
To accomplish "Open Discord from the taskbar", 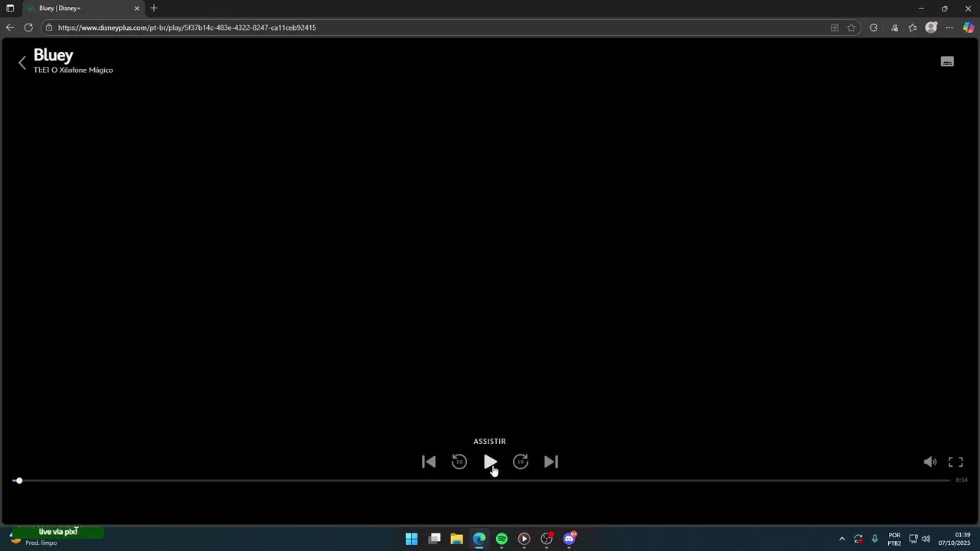I will click(x=569, y=539).
